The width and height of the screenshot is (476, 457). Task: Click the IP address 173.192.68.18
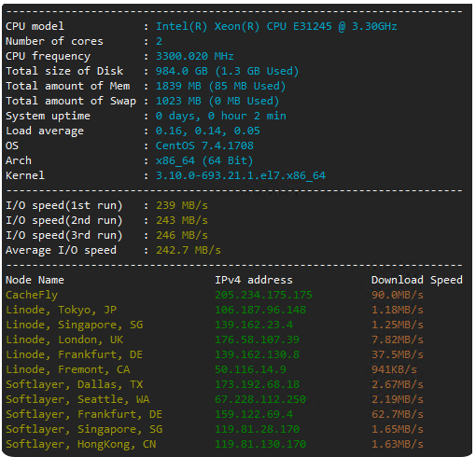click(x=257, y=384)
